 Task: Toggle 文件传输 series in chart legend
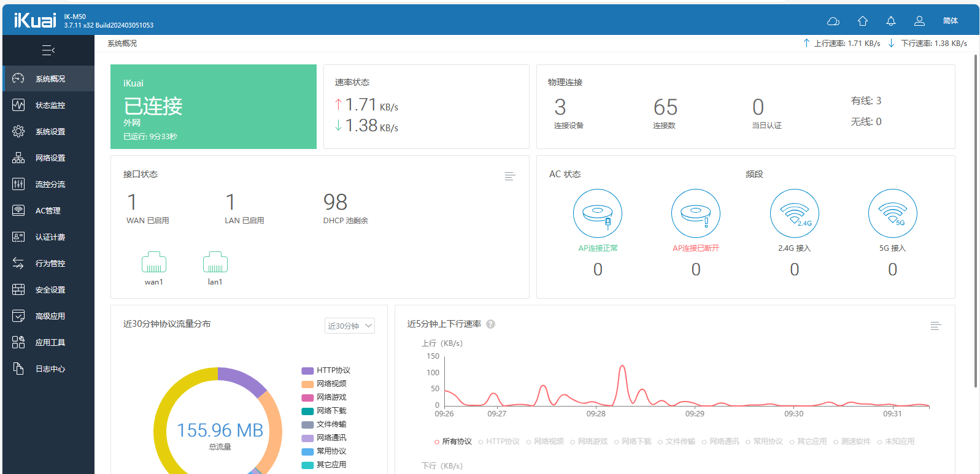[x=676, y=442]
